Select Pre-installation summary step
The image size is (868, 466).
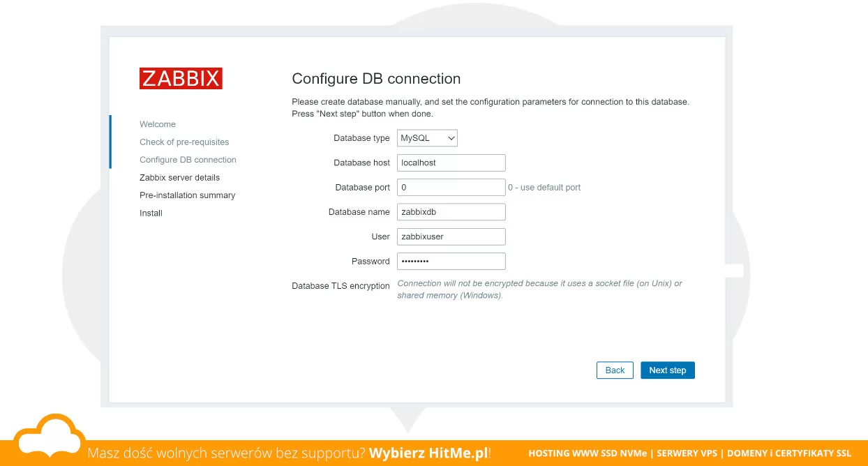[x=187, y=195]
